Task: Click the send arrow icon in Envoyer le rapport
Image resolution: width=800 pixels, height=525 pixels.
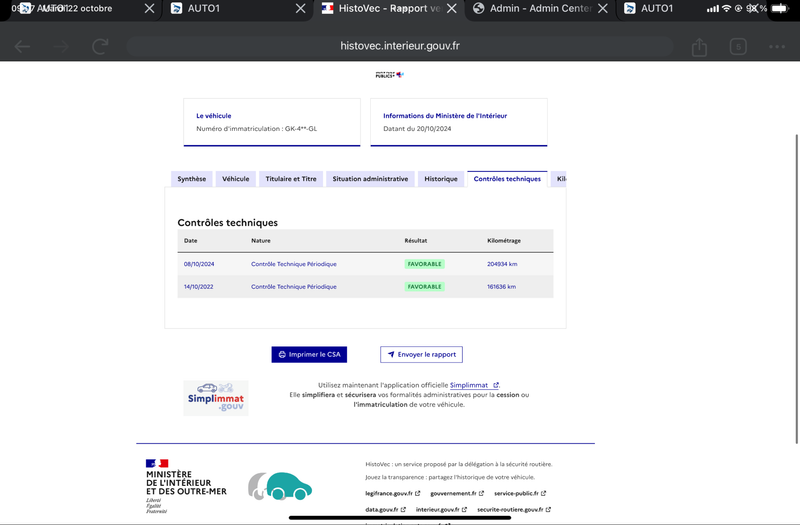Action: click(x=391, y=355)
